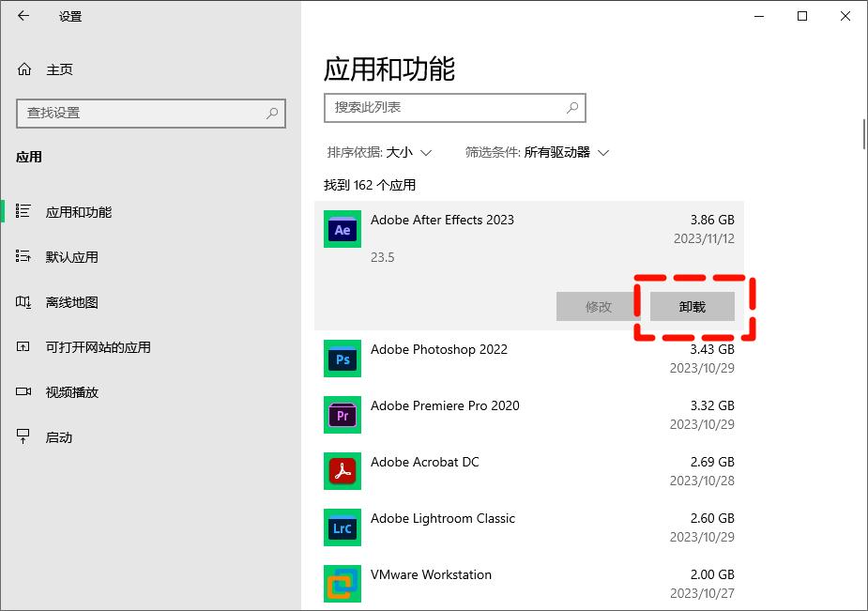Click the Lightroom Classic icon

click(x=343, y=527)
